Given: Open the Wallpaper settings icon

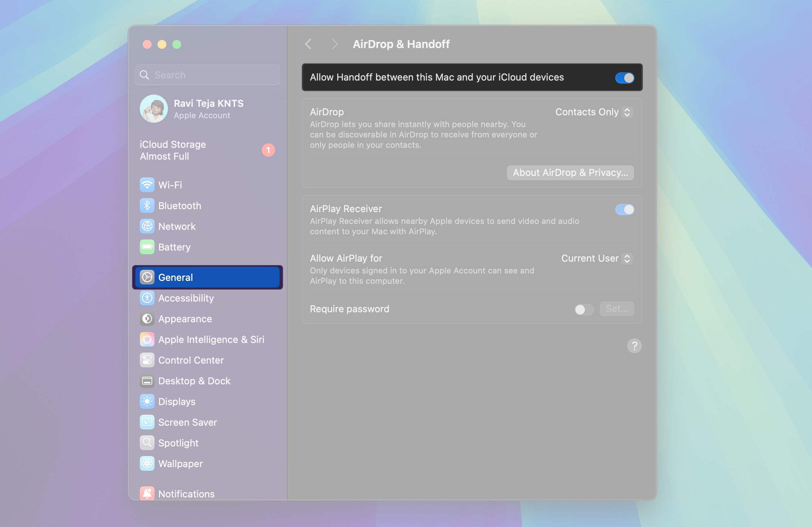Looking at the screenshot, I should pyautogui.click(x=147, y=463).
